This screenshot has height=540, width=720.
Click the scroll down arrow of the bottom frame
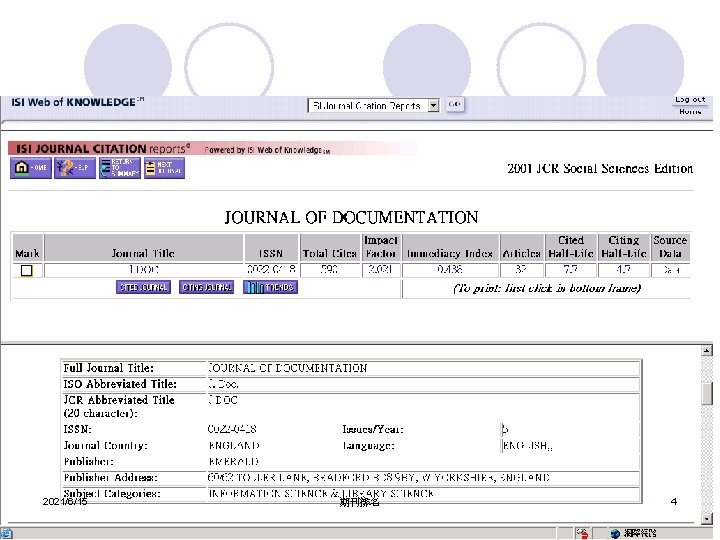[707, 519]
